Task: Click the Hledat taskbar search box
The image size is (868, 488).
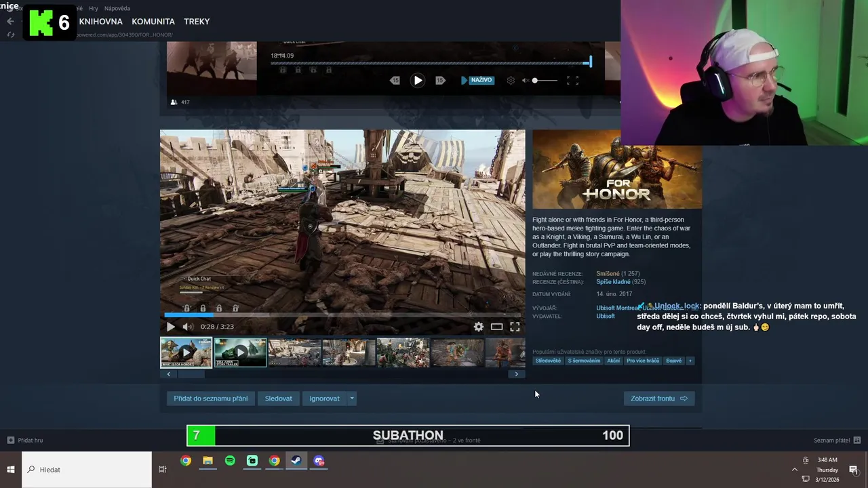Action: (87, 470)
